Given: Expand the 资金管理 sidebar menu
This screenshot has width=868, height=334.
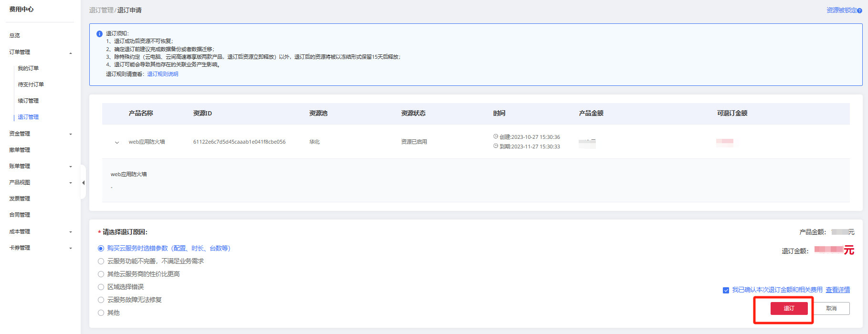Looking at the screenshot, I should pyautogui.click(x=71, y=134).
